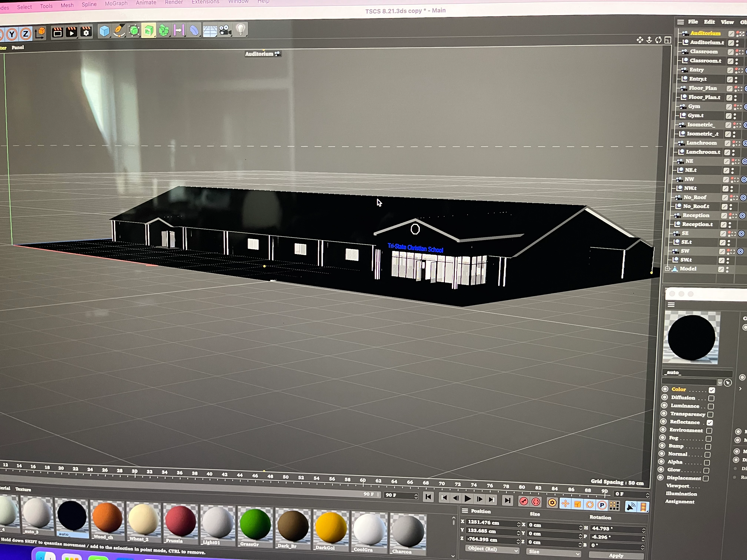Click the Play Forwards button
Image resolution: width=747 pixels, height=560 pixels.
(468, 499)
